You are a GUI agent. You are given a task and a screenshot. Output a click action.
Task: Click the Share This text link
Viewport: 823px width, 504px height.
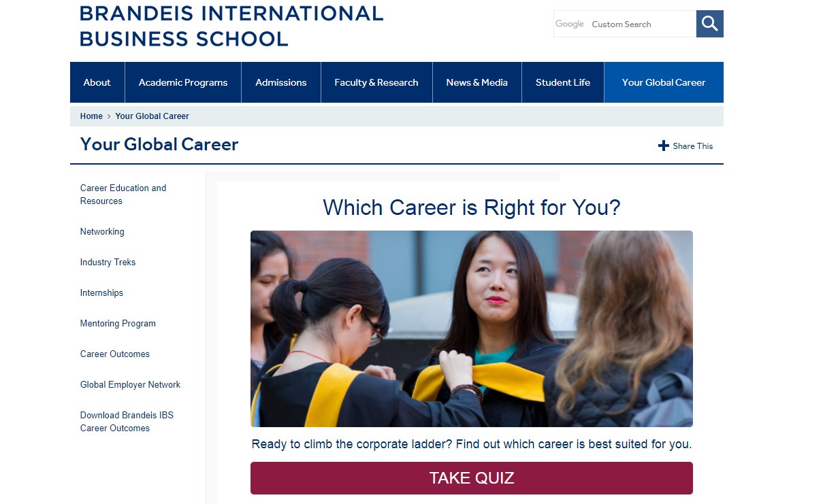click(693, 146)
